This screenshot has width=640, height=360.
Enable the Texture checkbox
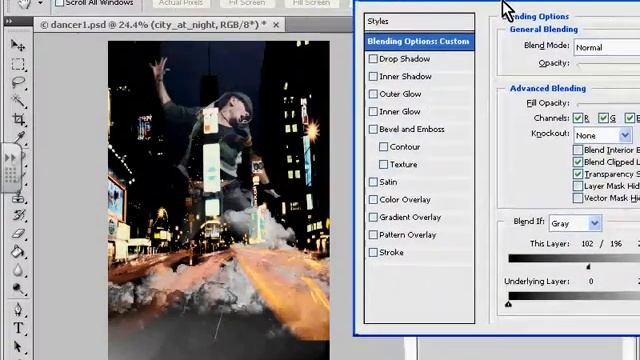(x=383, y=164)
